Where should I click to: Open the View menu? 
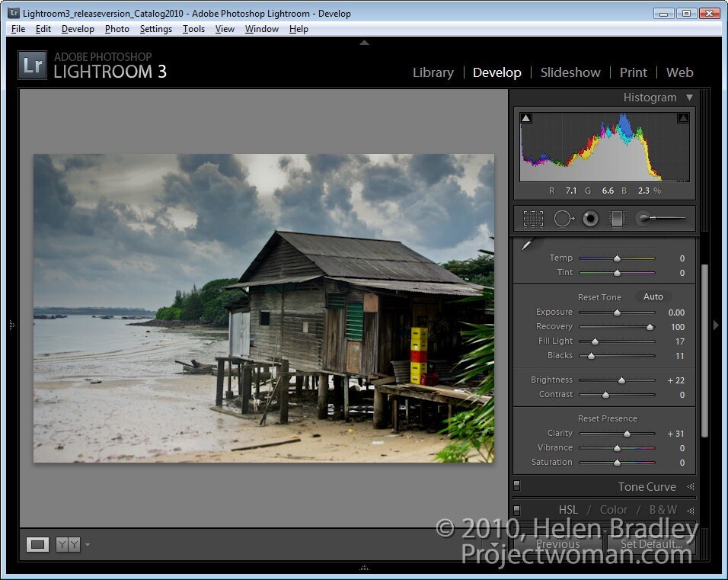coord(225,29)
